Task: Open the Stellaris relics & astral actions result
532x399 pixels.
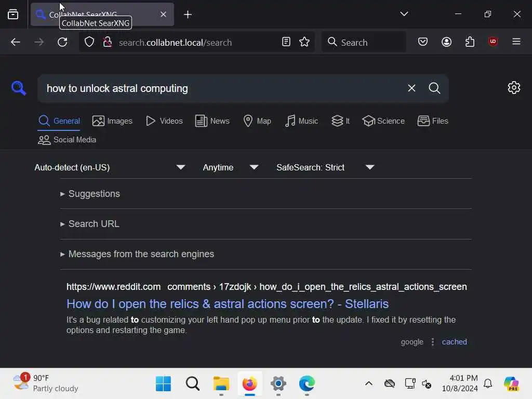Action: [228, 304]
